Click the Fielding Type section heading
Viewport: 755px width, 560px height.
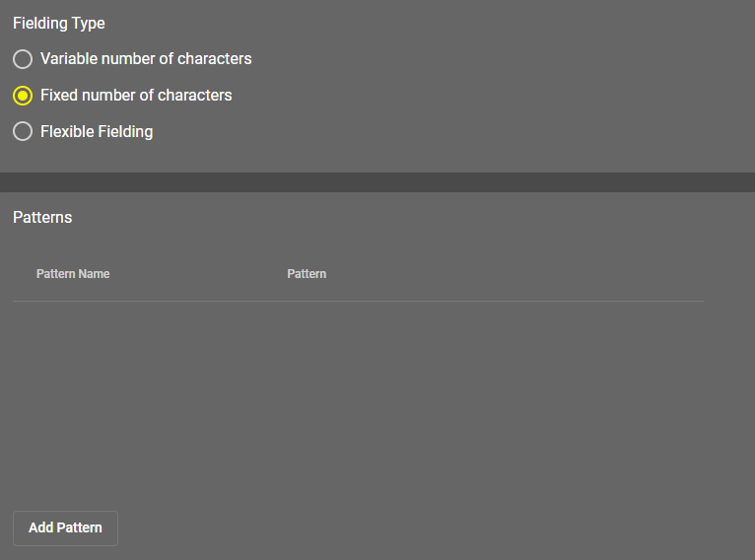pos(59,23)
